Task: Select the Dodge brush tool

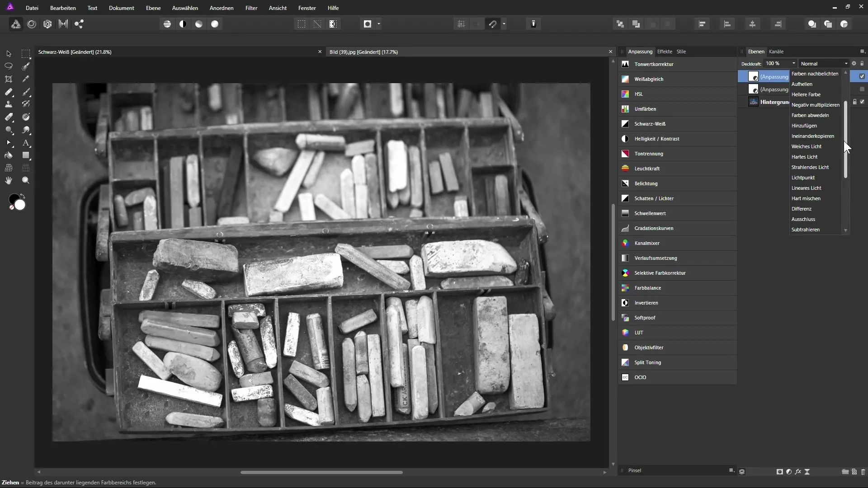Action: [9, 130]
